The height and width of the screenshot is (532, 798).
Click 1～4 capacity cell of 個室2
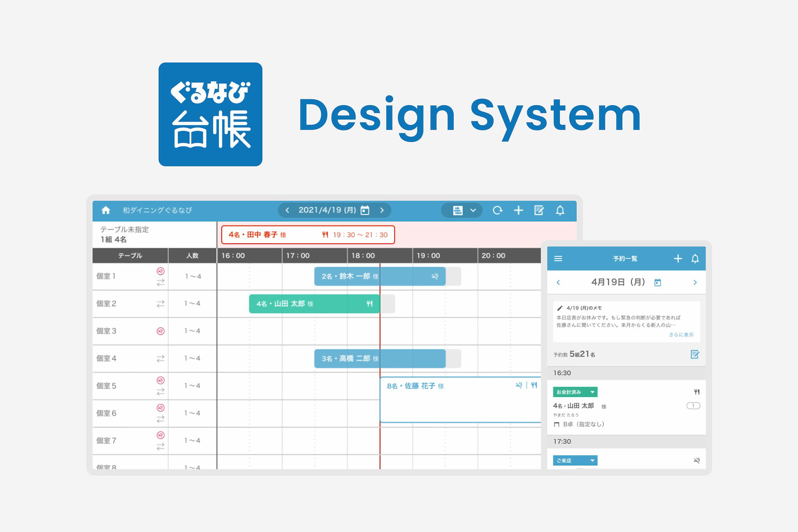point(192,304)
